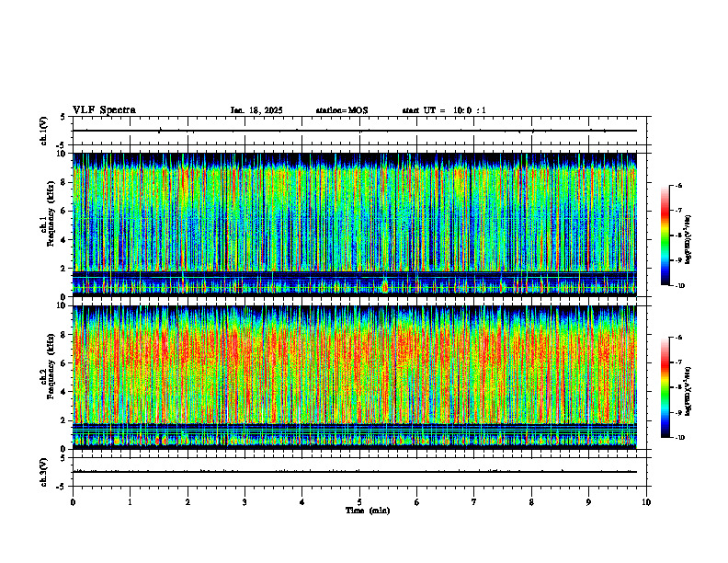
Task: Click time axis tick label "6"
Action: pyautogui.click(x=417, y=502)
